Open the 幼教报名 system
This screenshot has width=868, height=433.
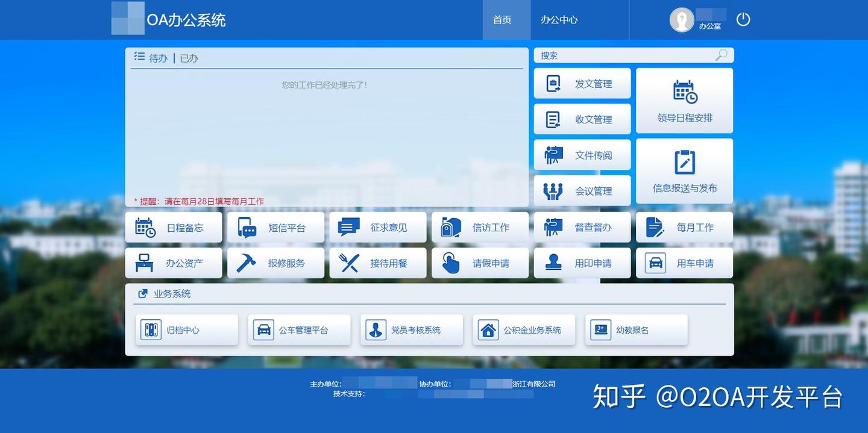click(x=636, y=329)
